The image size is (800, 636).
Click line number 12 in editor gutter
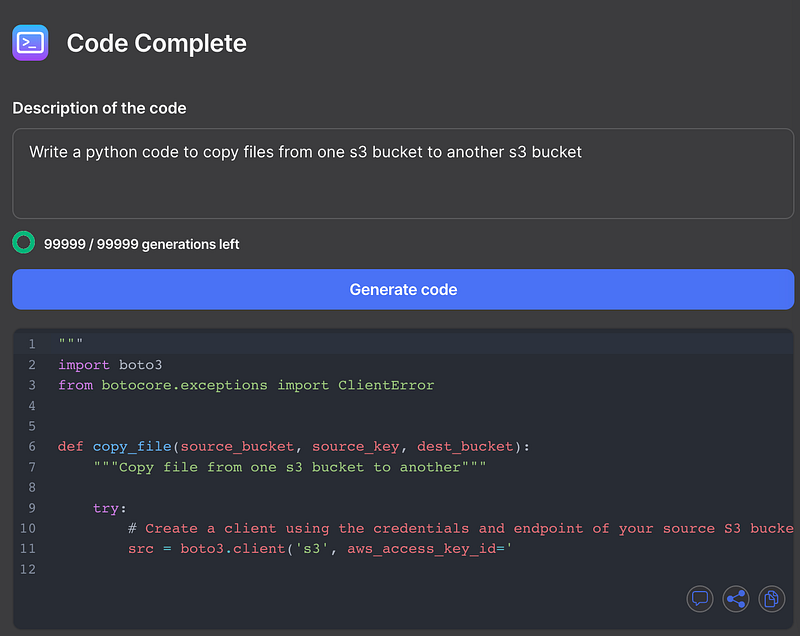coord(27,569)
